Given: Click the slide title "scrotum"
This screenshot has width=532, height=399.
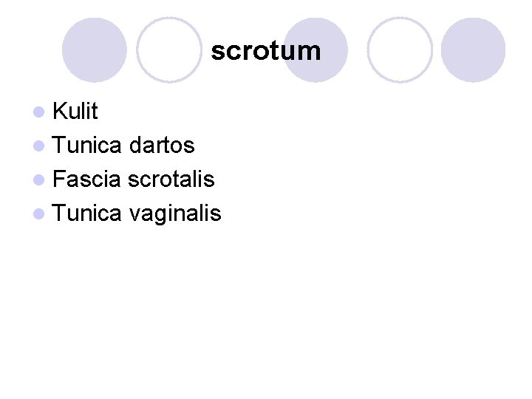Looking at the screenshot, I should (266, 51).
